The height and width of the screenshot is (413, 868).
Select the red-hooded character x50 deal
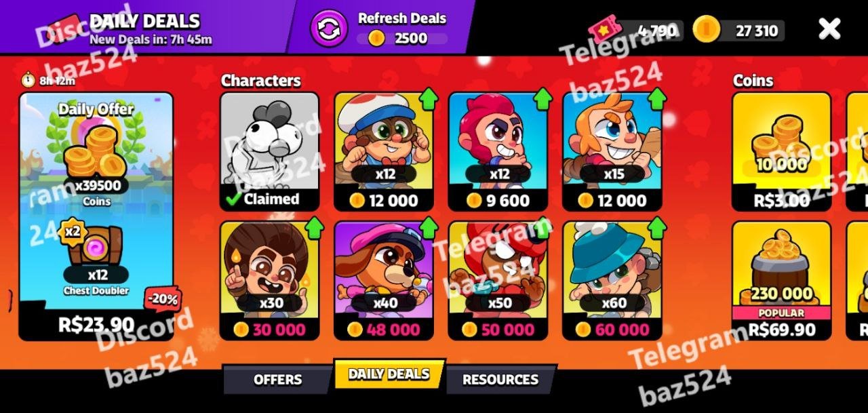(x=498, y=281)
